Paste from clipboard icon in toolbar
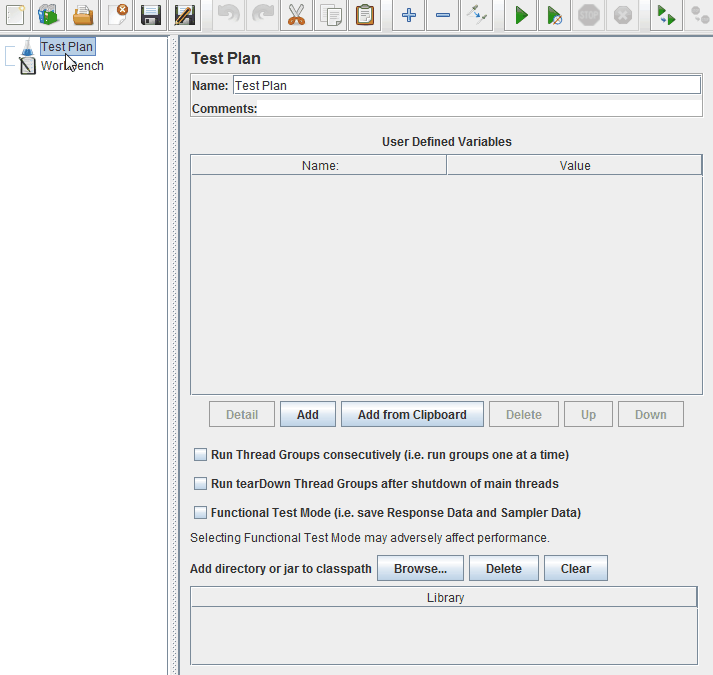 click(365, 15)
